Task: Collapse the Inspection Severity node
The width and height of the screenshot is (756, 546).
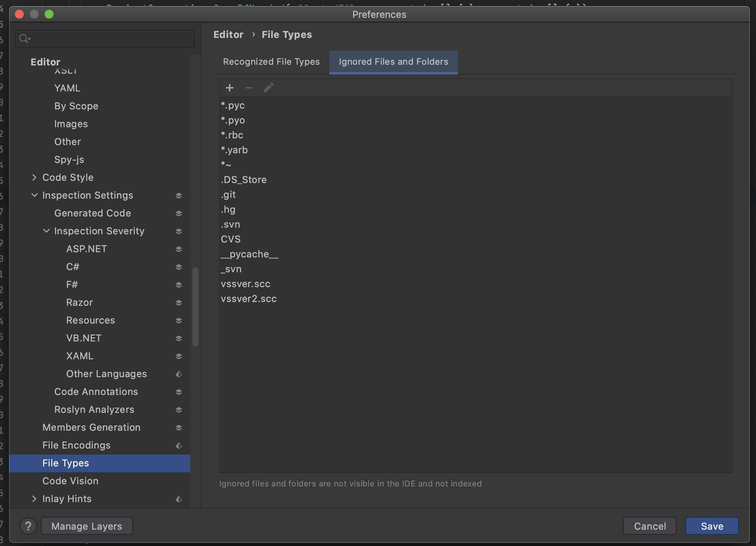Action: pos(46,231)
